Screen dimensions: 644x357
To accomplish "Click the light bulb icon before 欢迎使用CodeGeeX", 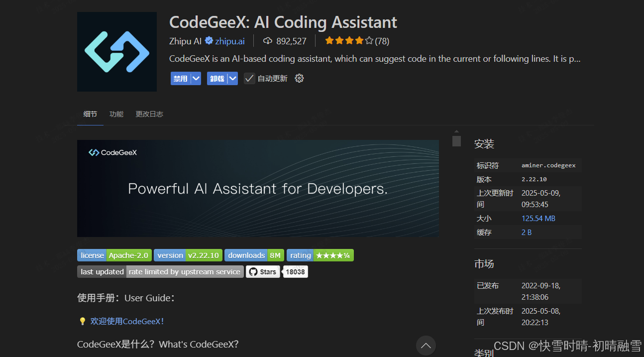I will click(x=83, y=321).
